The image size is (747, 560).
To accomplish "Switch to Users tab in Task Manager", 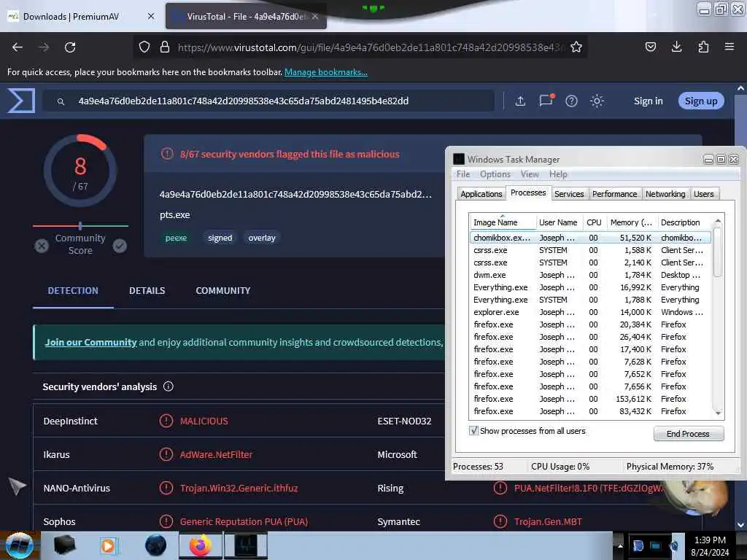I will coord(704,194).
